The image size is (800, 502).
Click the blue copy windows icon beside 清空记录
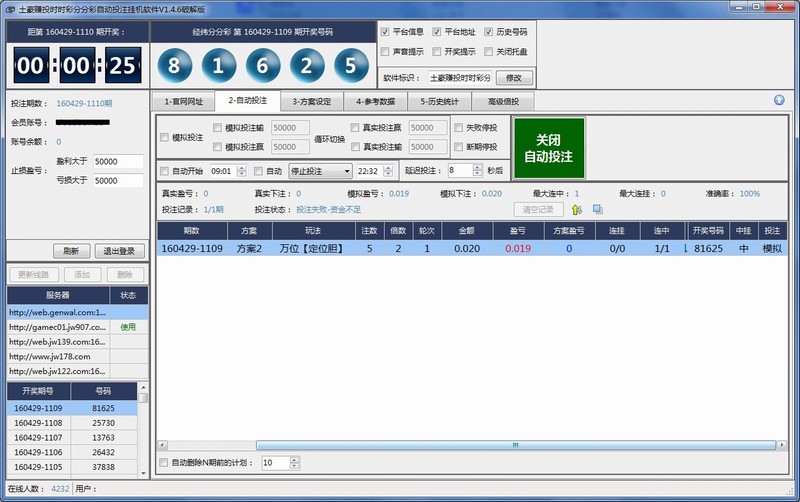click(597, 209)
